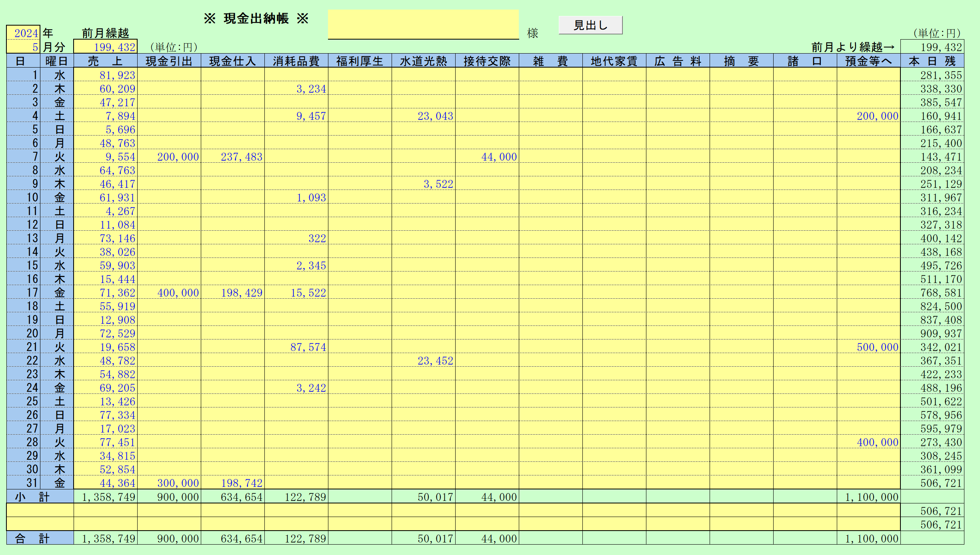Viewport: 980px width, 555px height.
Task: Click the yellow customer name field before 様
Action: [423, 24]
